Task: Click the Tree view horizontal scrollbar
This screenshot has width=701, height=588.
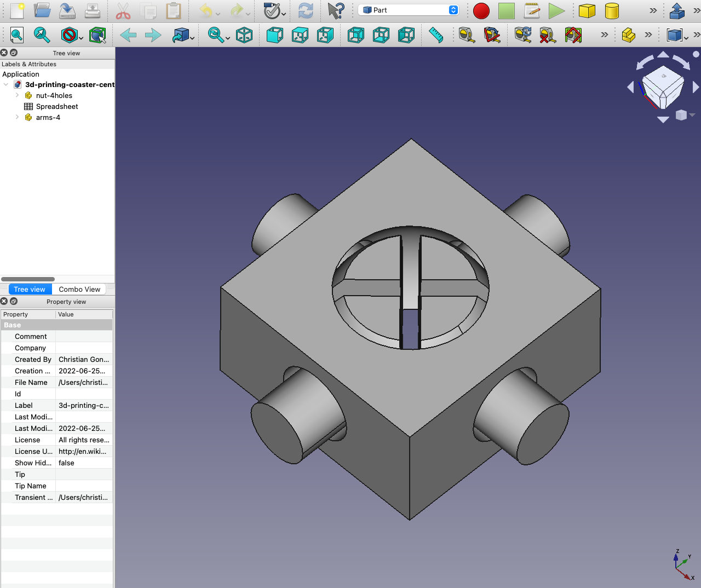Action: tap(28, 279)
